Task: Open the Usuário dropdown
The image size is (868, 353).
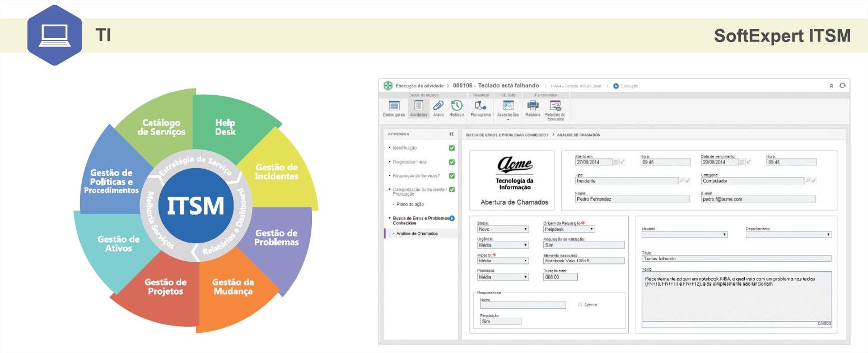Action: coord(684,234)
